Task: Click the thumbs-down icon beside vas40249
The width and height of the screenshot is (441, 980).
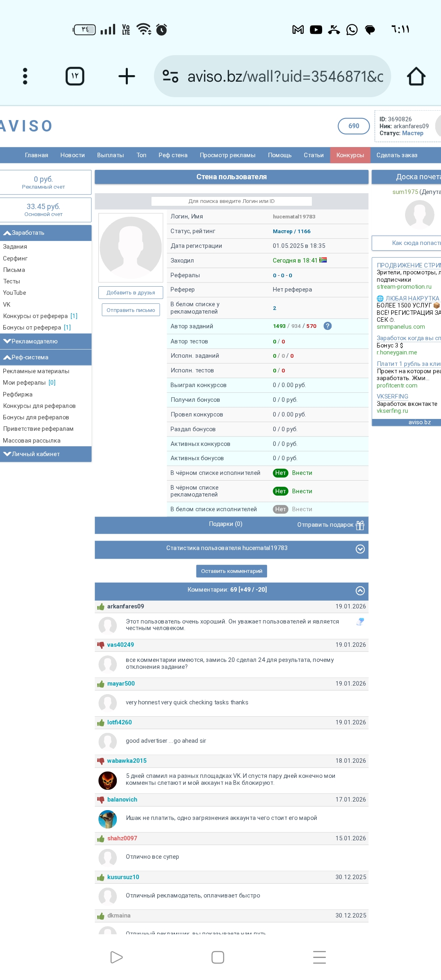Action: (101, 645)
